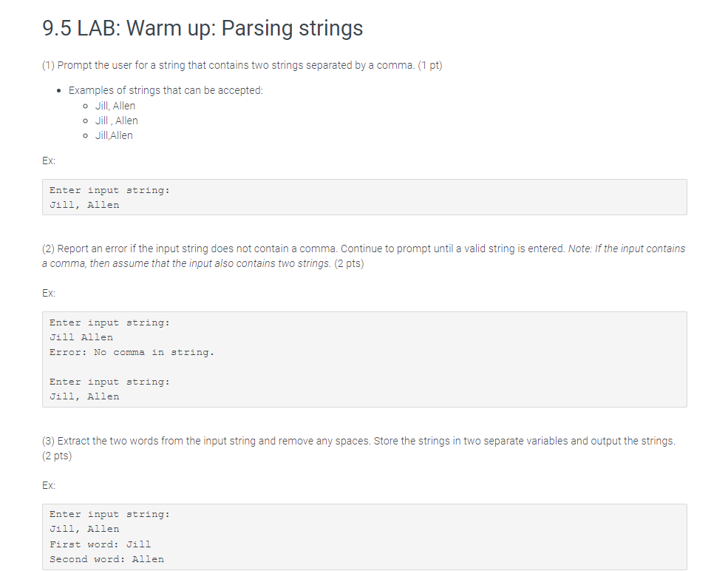The height and width of the screenshot is (571, 728).
Task: Click the "First word: Jill" output line
Action: 100,544
